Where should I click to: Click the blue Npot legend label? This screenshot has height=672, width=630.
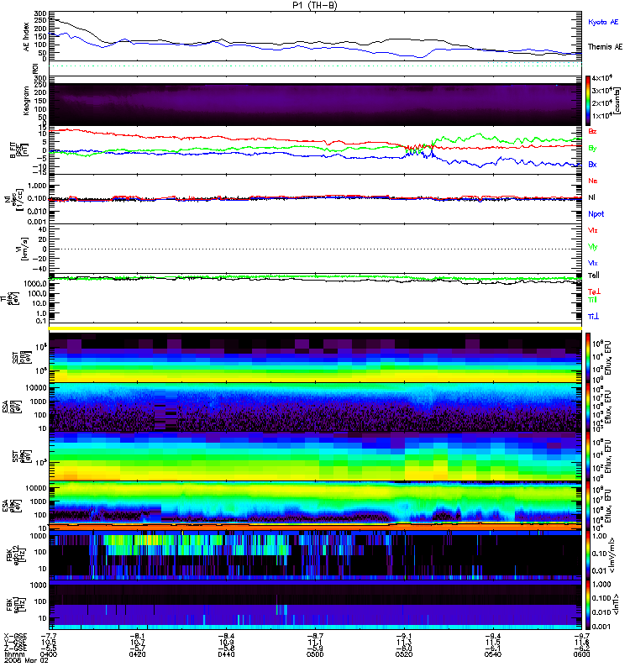pos(596,214)
